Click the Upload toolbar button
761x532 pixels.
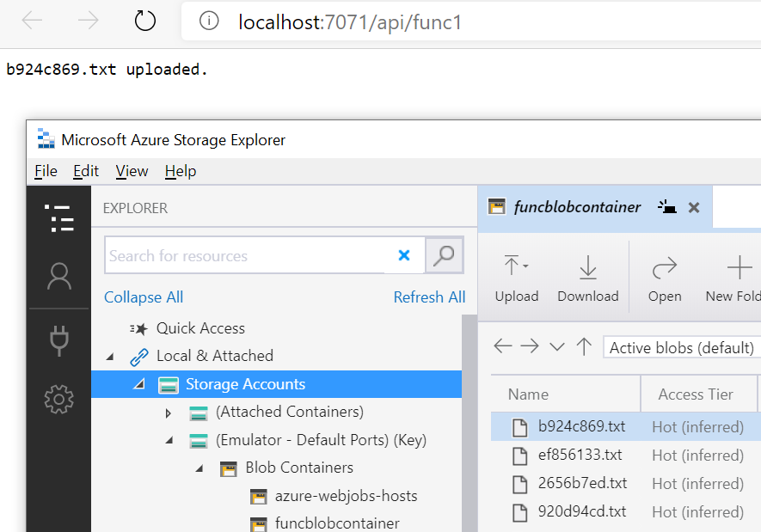click(517, 279)
